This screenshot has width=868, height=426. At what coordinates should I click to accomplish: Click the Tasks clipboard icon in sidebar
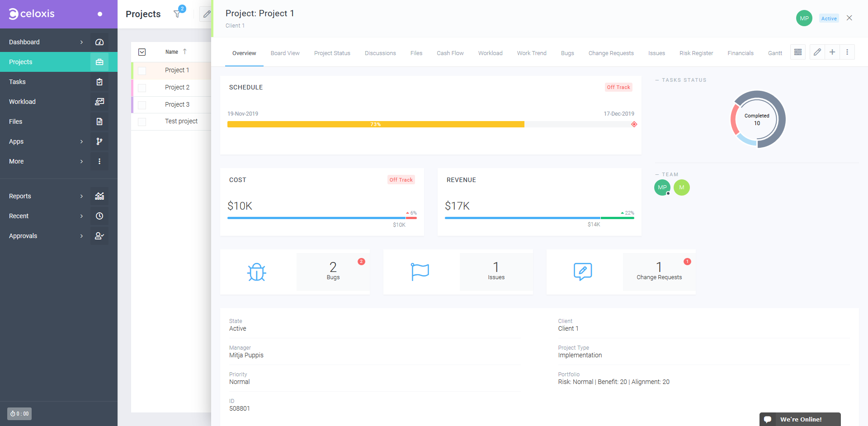click(99, 82)
